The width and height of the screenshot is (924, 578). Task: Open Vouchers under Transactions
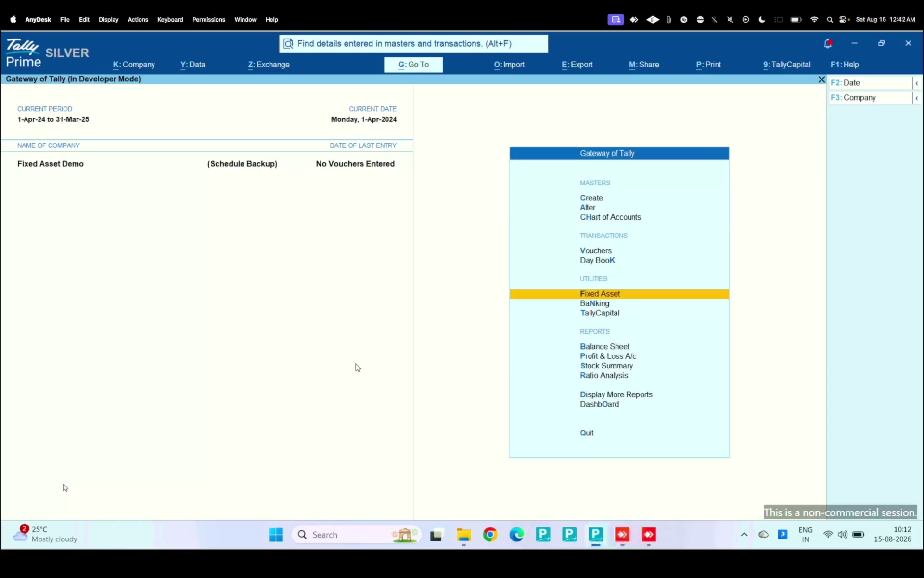(x=596, y=251)
